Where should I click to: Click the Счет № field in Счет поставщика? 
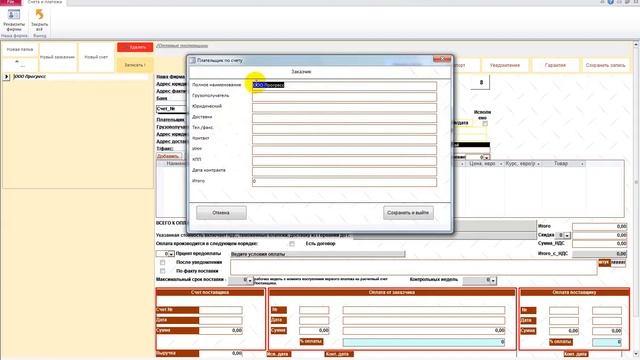[220, 310]
